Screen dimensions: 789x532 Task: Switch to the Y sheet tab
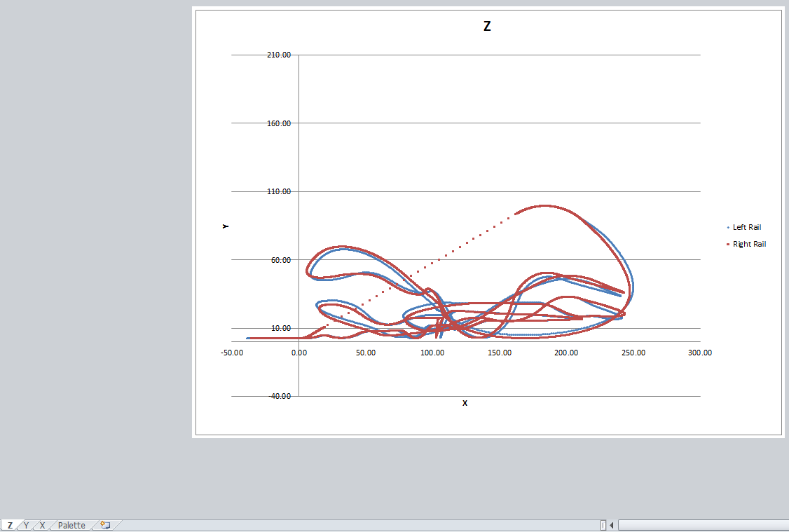[25, 525]
